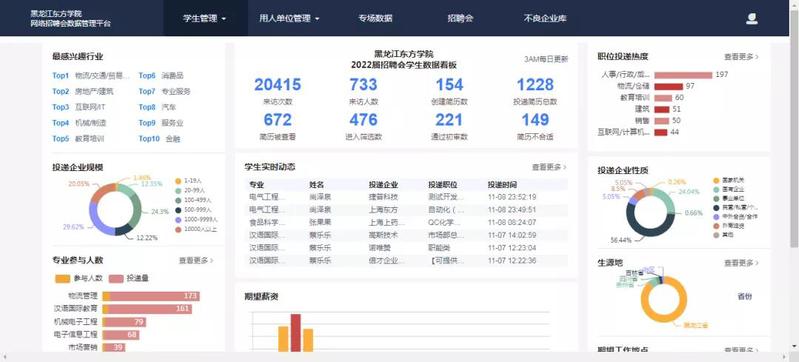Open 查看更多 in 专业参与人数 panel
The height and width of the screenshot is (362, 799).
click(x=196, y=261)
